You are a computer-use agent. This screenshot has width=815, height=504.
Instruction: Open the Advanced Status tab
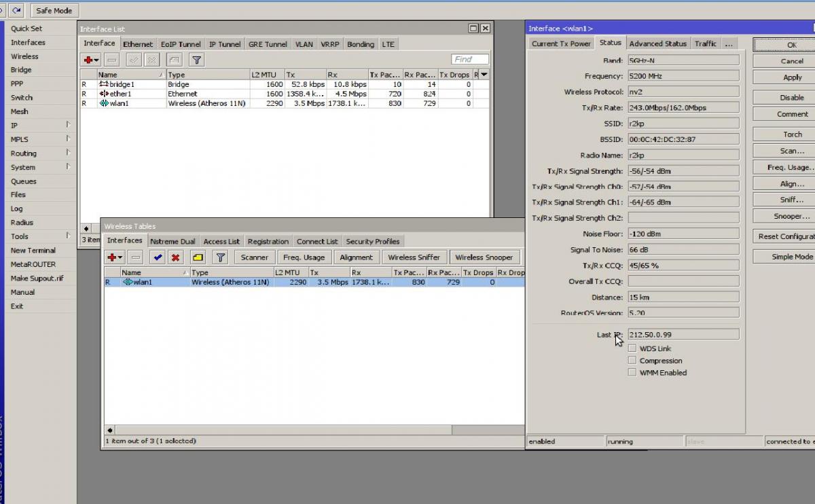tap(657, 43)
